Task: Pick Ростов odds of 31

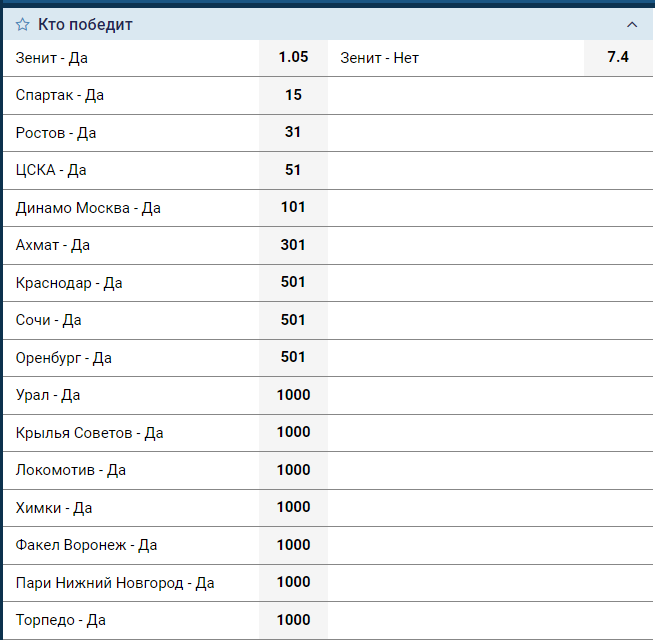Action: [x=293, y=133]
